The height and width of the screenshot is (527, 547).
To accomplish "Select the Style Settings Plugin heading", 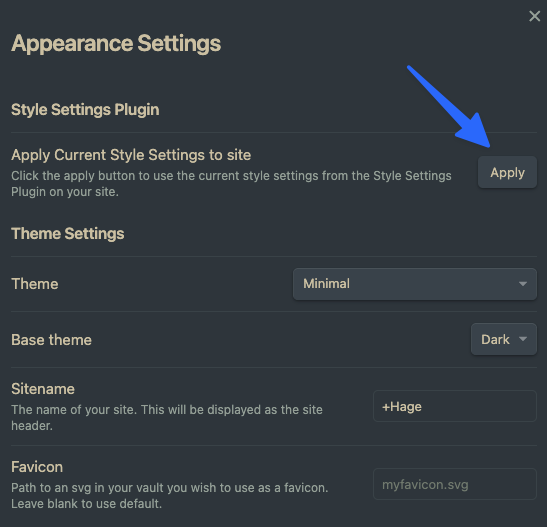I will 85,110.
